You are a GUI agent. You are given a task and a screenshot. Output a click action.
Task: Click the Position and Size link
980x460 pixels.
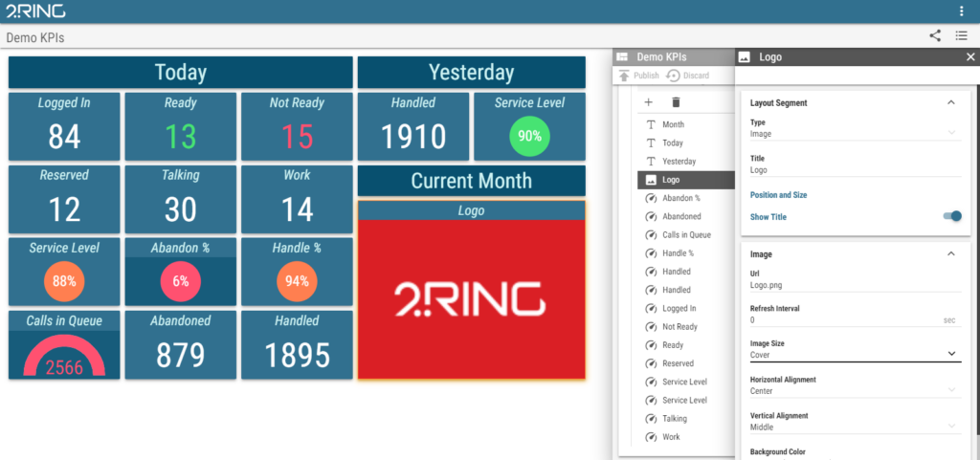pyautogui.click(x=778, y=195)
